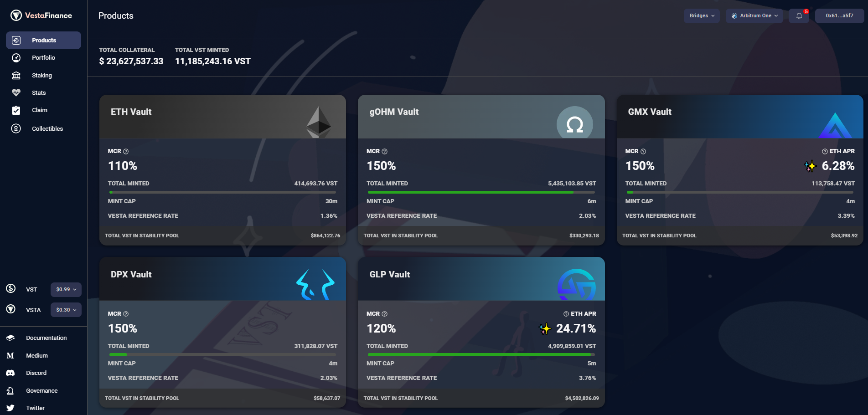Click DPX Vault total minted progress bar
The width and height of the screenshot is (868, 415).
[222, 354]
